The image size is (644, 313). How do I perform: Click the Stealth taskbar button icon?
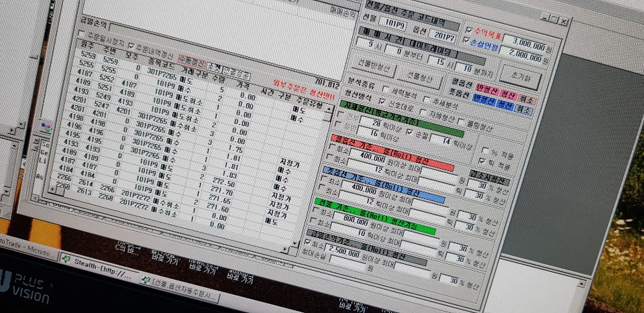tap(65, 258)
